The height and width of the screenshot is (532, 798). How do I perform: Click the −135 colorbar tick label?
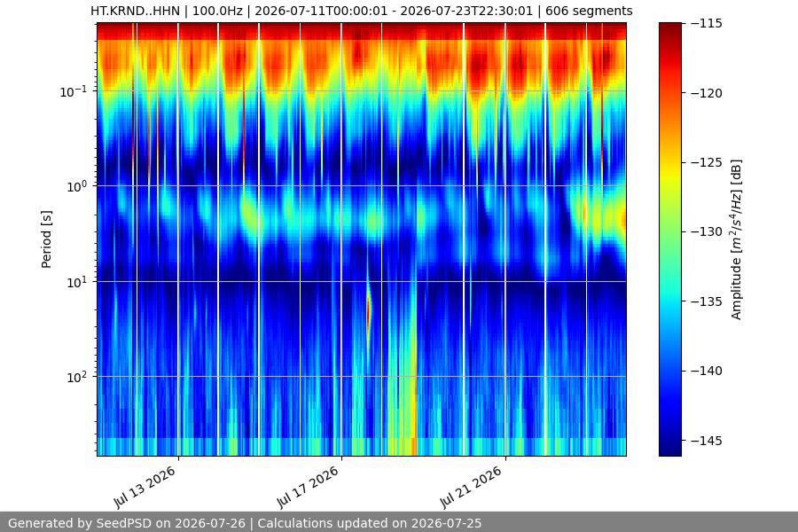coord(707,301)
